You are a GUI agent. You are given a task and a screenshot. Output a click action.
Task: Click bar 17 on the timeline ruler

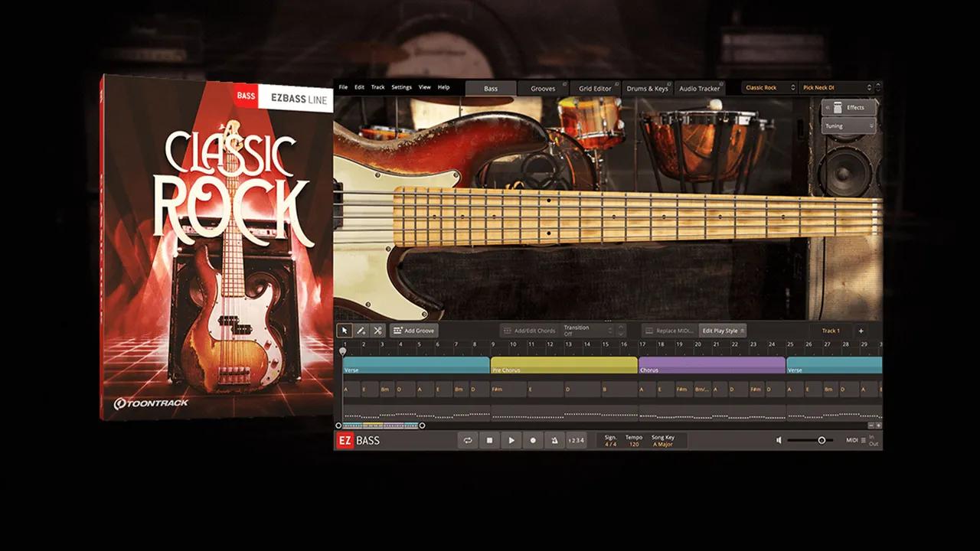tap(643, 344)
